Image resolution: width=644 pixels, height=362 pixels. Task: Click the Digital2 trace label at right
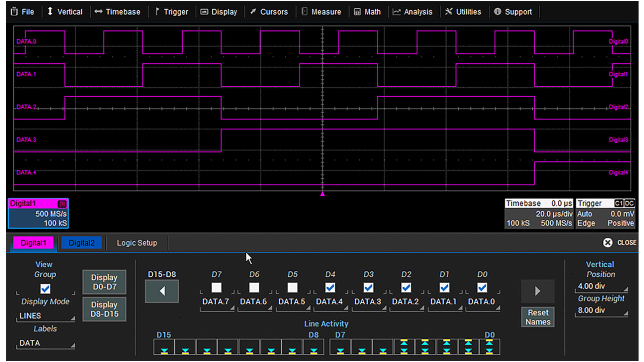pyautogui.click(x=619, y=107)
